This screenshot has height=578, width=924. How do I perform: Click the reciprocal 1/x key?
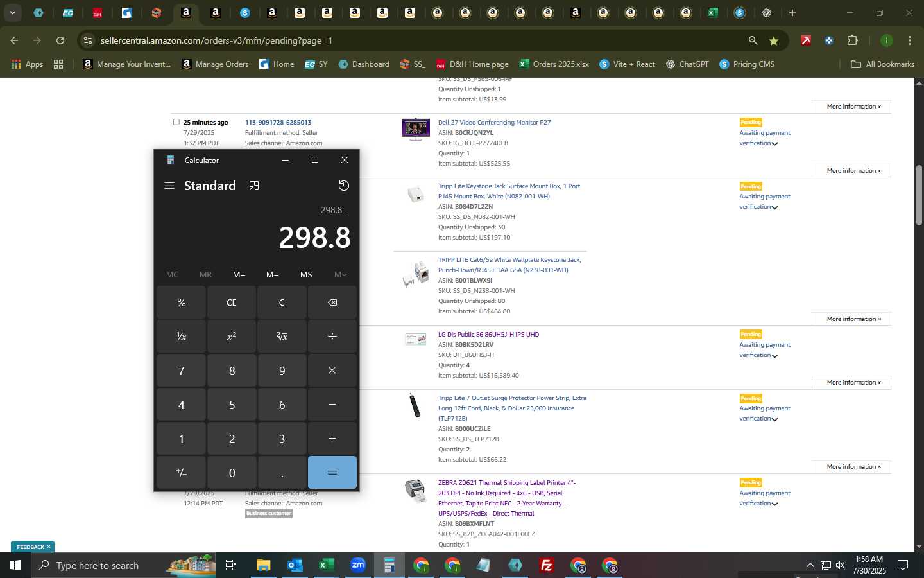point(182,337)
